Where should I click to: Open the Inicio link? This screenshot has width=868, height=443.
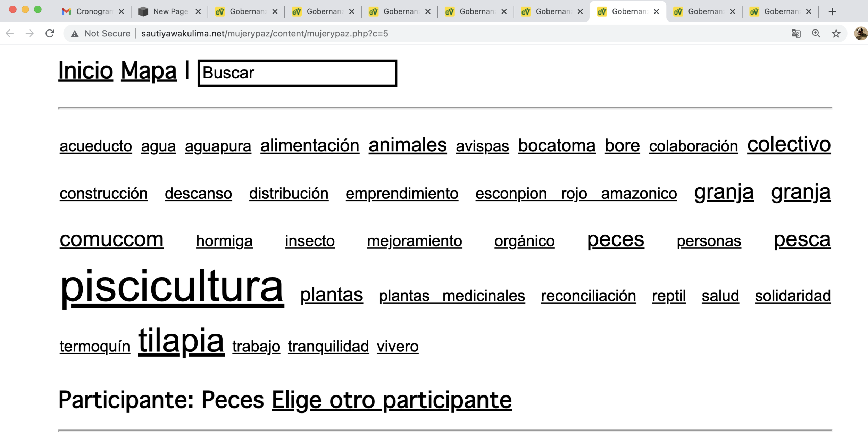point(86,70)
